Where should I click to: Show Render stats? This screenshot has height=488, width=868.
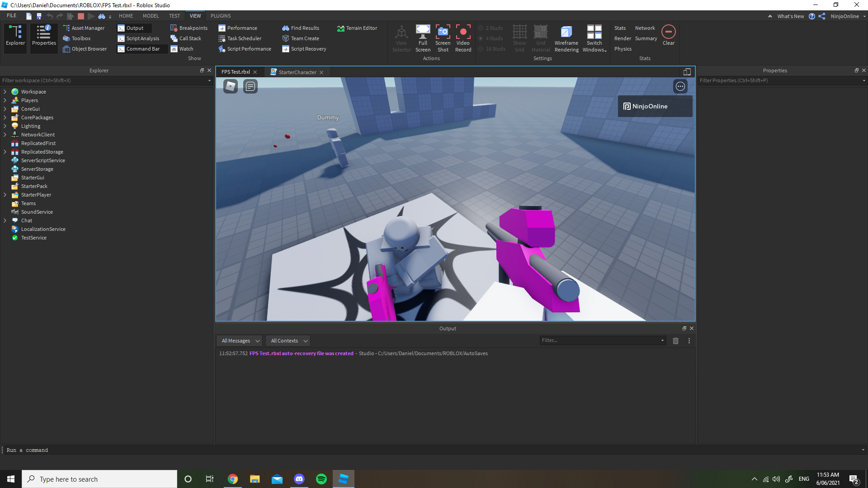click(x=623, y=38)
